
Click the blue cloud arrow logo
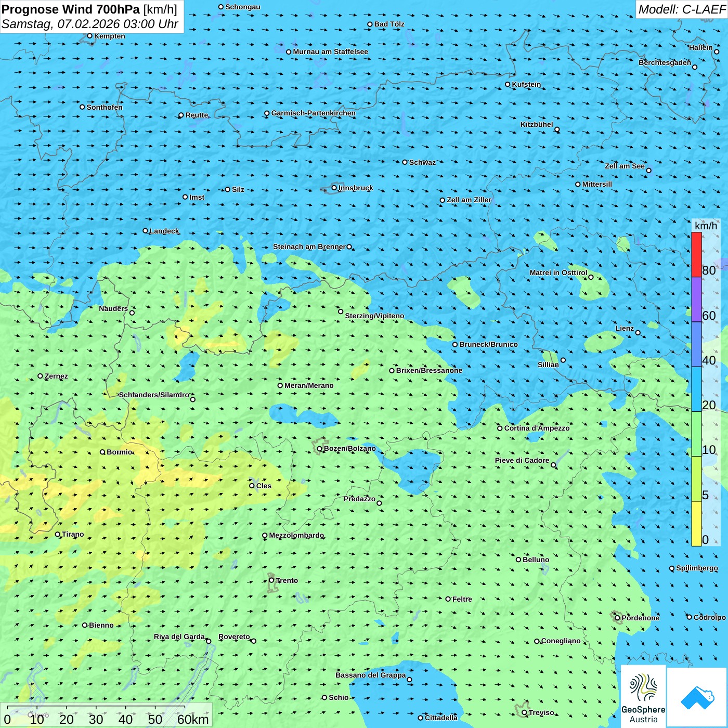point(697,698)
